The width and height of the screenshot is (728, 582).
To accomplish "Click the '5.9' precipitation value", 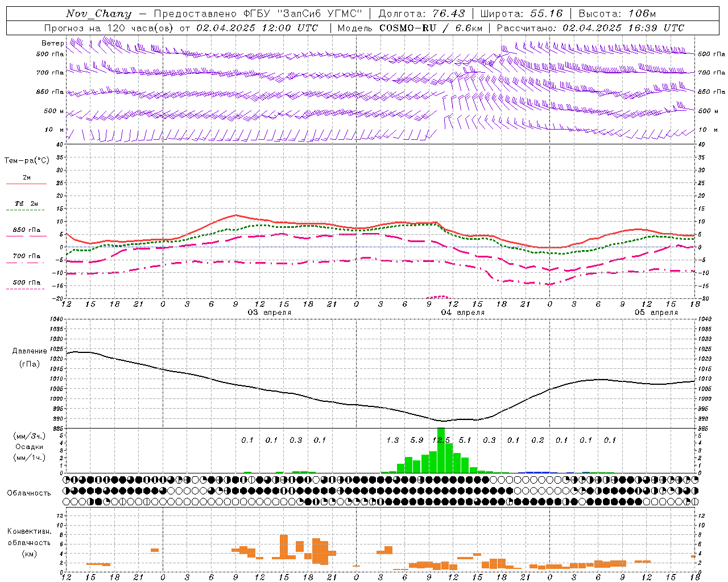I will click(x=417, y=440).
